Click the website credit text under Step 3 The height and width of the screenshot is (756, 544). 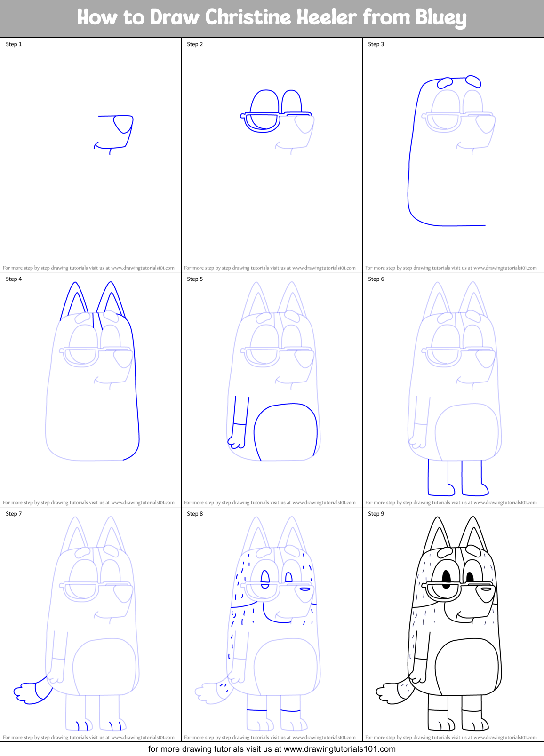coord(451,268)
